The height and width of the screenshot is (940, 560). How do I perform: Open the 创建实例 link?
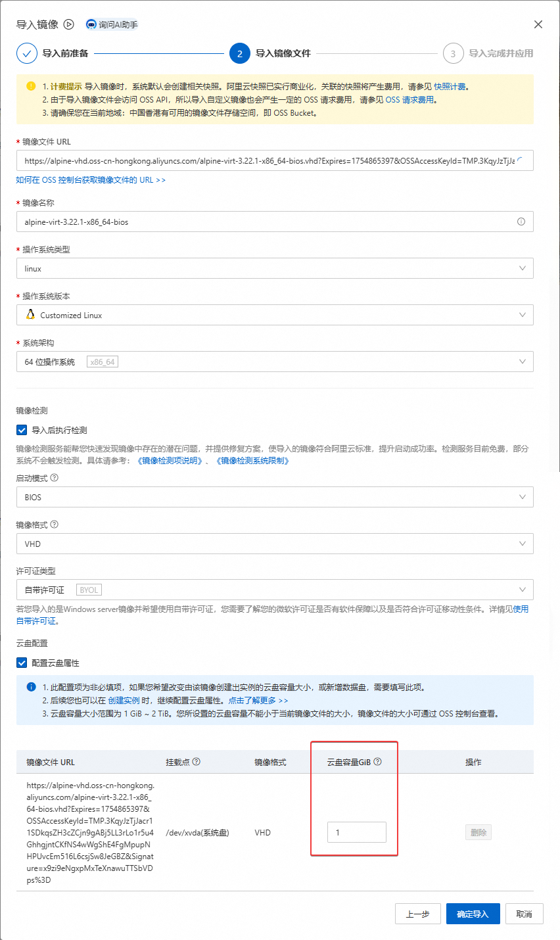[x=124, y=701]
